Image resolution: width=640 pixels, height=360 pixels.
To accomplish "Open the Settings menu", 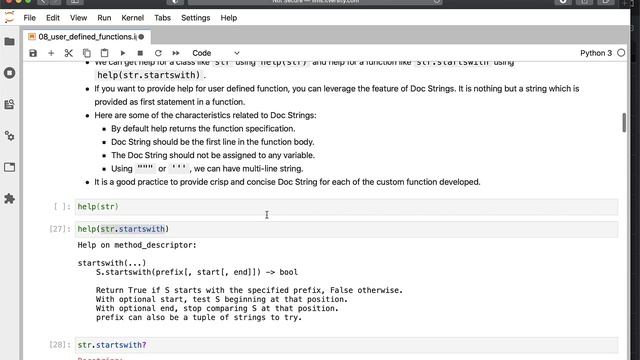I will (x=196, y=18).
